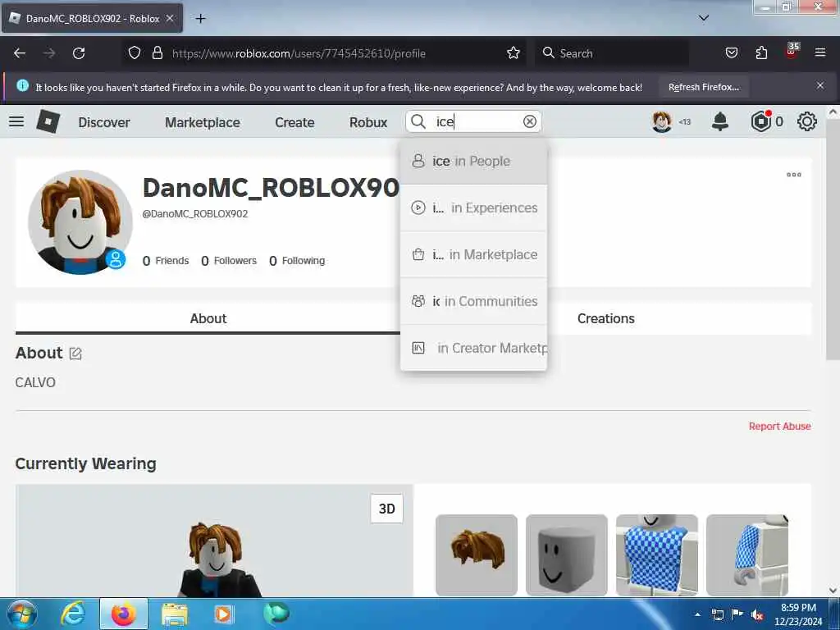840x630 pixels.
Task: Open the blue checkered torso item thumbnail
Action: (657, 555)
